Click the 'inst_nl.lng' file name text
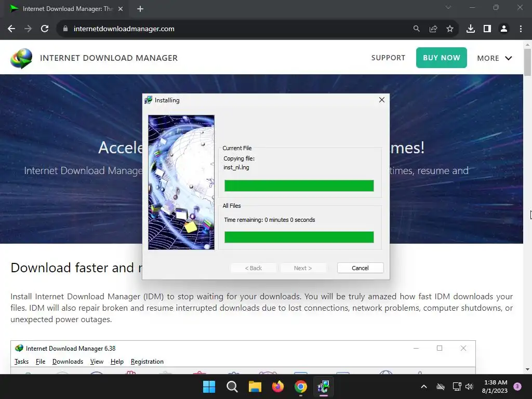Image resolution: width=532 pixels, height=399 pixels. point(236,167)
